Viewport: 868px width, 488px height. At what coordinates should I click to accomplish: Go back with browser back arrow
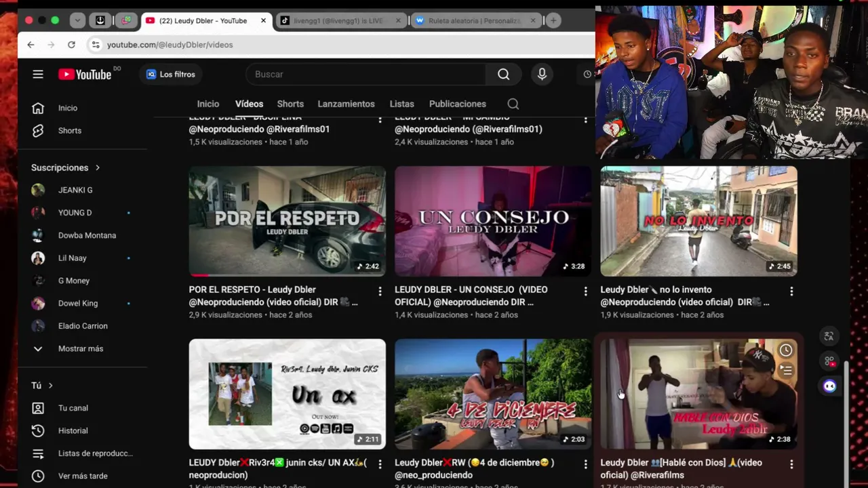31,45
